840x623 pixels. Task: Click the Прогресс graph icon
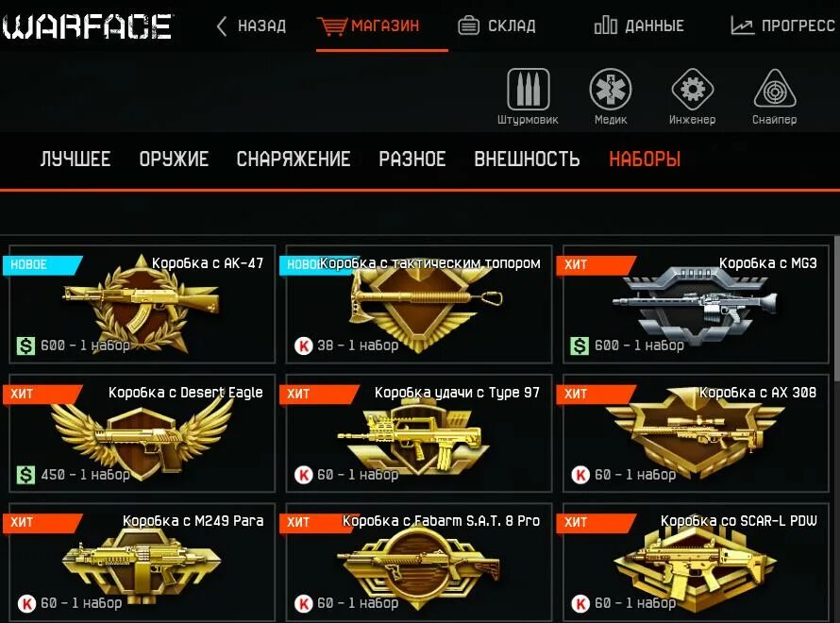(x=742, y=25)
